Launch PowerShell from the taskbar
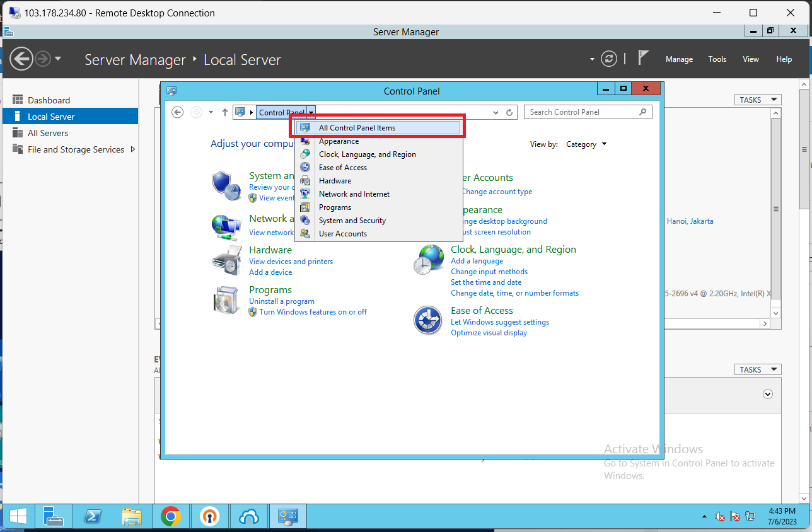The width and height of the screenshot is (812, 532). [x=93, y=518]
